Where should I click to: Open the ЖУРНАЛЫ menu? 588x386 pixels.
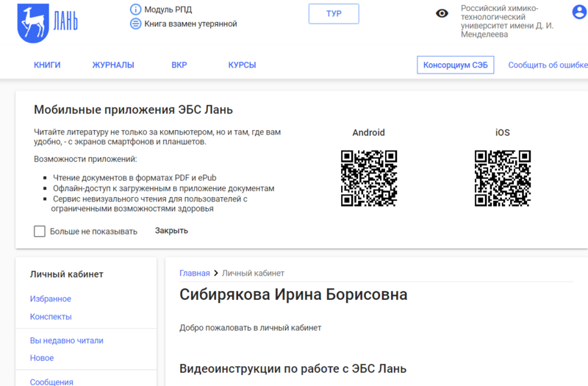point(112,65)
